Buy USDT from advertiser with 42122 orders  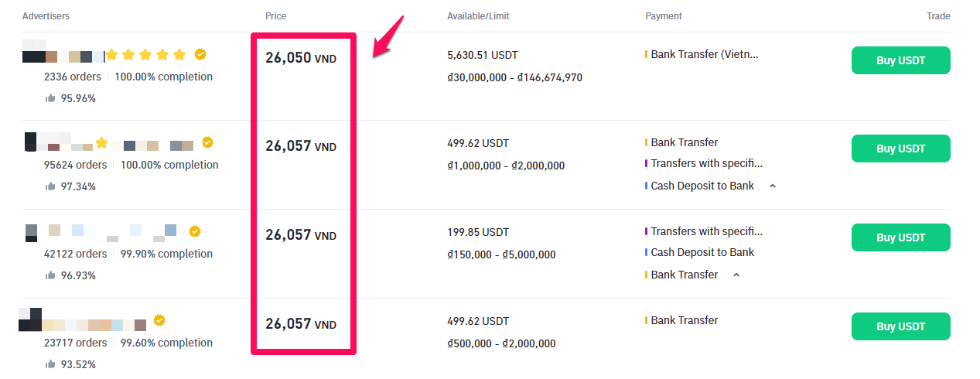tap(900, 237)
